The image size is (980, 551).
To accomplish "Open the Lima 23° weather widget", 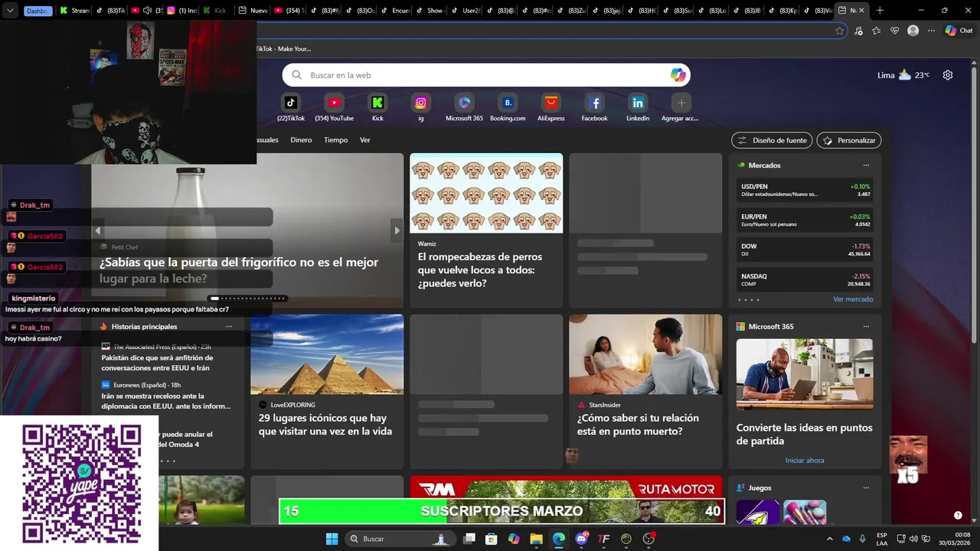I will pyautogui.click(x=903, y=75).
